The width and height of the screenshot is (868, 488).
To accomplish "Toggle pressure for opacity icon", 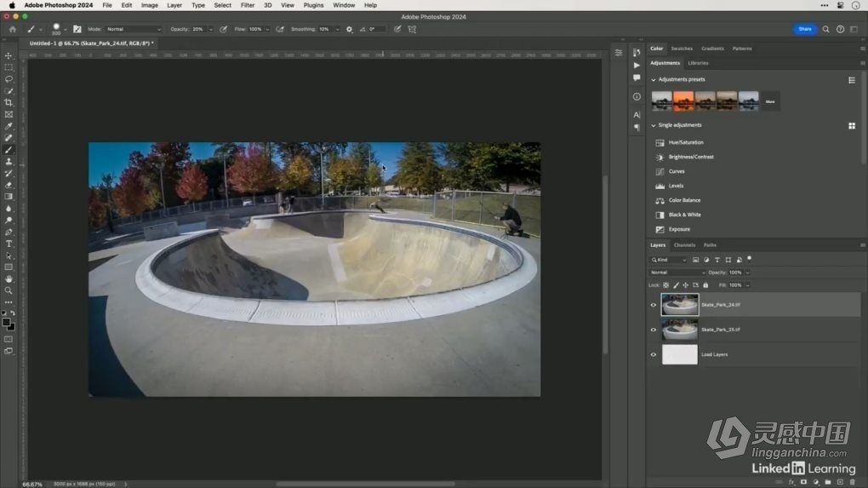I will 224,29.
